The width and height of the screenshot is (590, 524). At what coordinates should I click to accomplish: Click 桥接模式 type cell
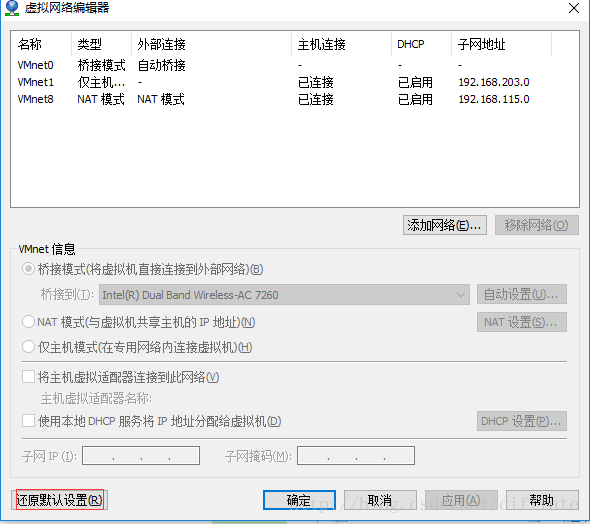coord(102,65)
